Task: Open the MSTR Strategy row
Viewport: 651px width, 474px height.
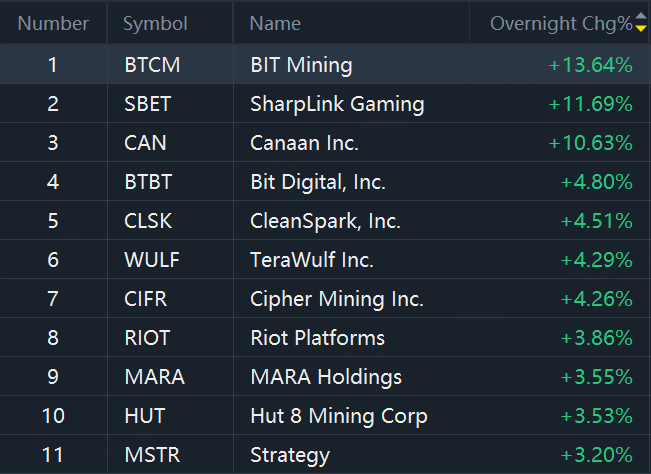Action: coord(326,454)
